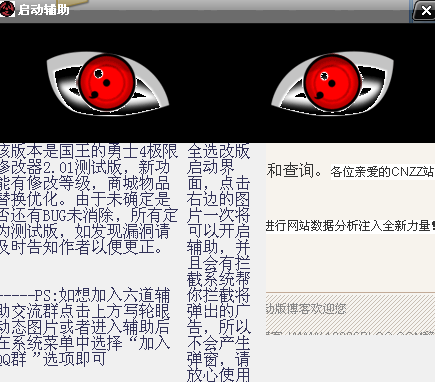Click the text '弹出的广' in middle column
Image resolution: width=435 pixels, height=382 pixels.
(x=218, y=311)
